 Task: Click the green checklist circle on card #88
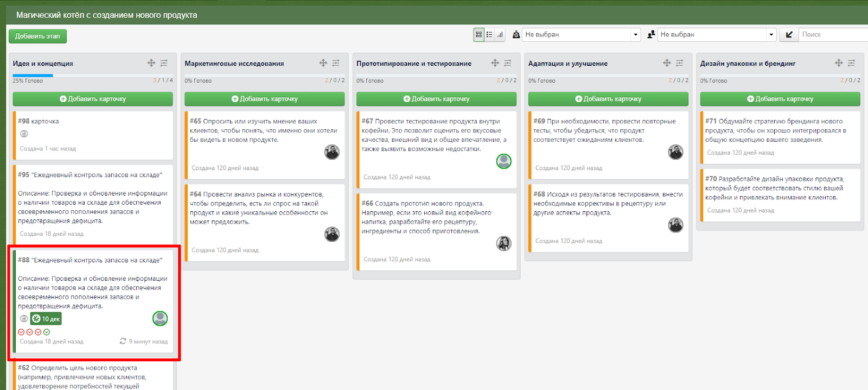point(47,332)
